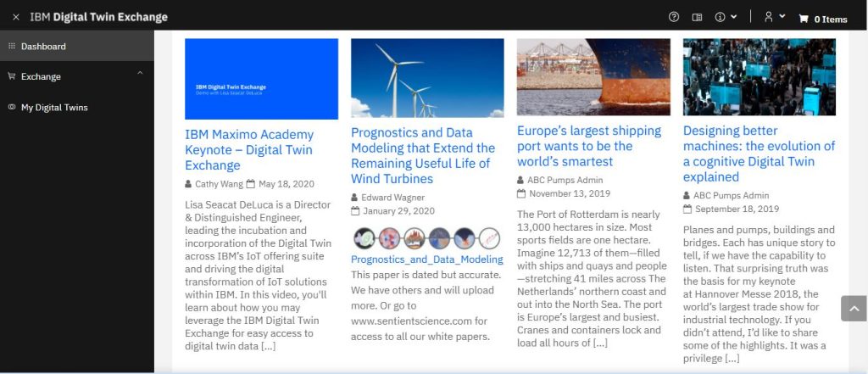
Task: Expand the info menu dropdown arrow
Action: coord(733,17)
